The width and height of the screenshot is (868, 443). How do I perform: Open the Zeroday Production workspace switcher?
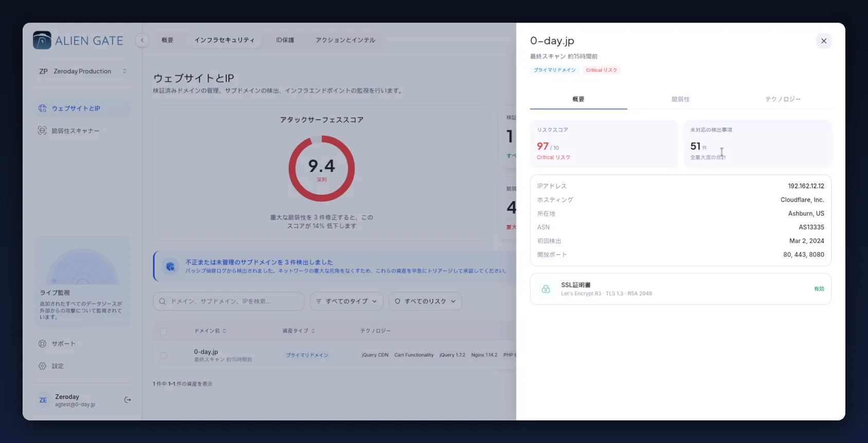[x=83, y=71]
